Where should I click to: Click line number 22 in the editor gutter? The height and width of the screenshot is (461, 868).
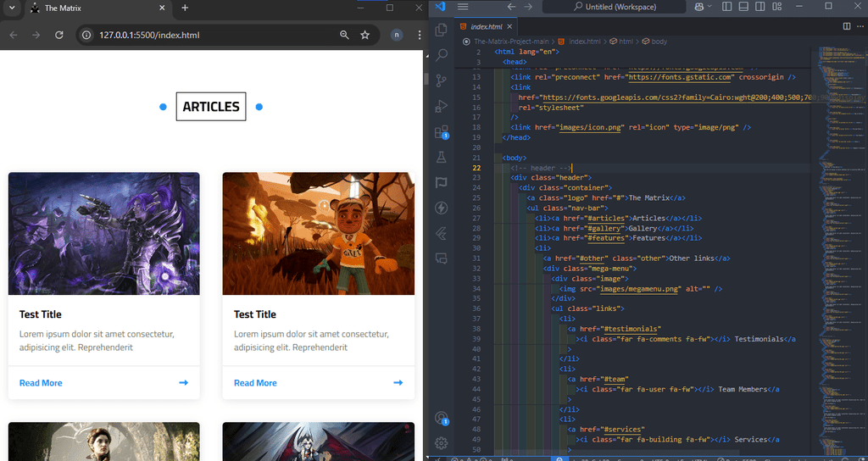click(x=476, y=168)
